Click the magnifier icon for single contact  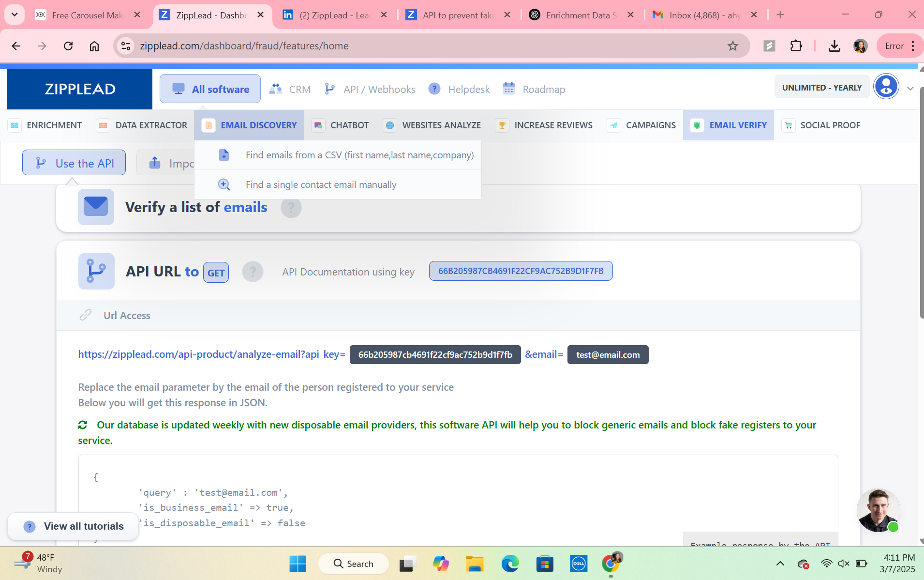(x=224, y=184)
